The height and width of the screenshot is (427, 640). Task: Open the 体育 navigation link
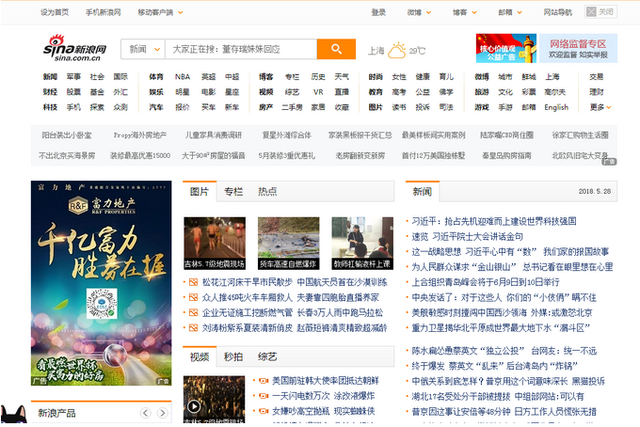(156, 77)
